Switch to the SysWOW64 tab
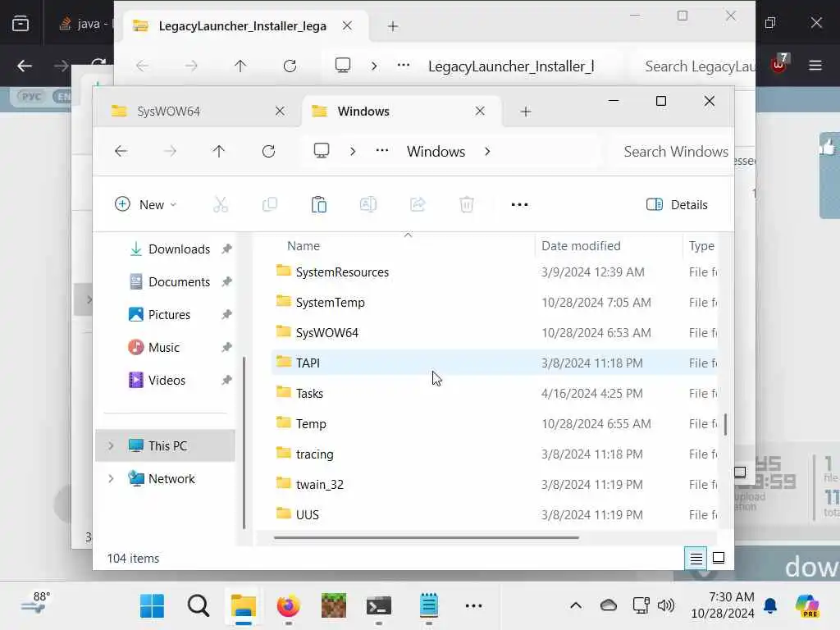The width and height of the screenshot is (840, 630). [x=197, y=112]
